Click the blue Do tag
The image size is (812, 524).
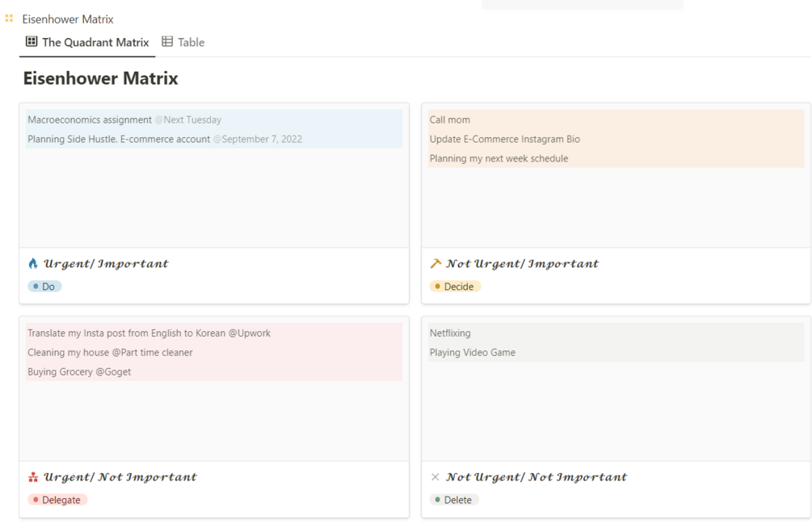point(45,287)
